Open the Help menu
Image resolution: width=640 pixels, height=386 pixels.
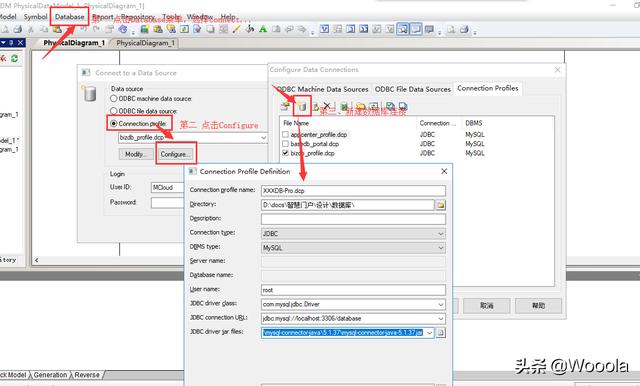coord(228,17)
